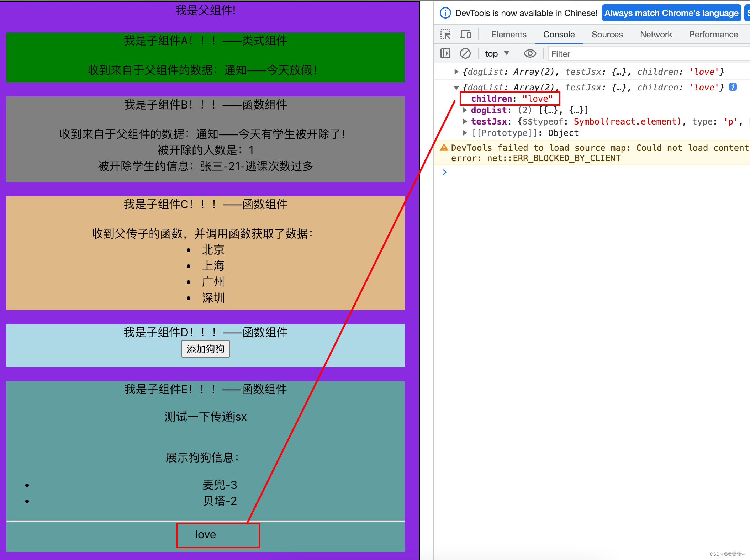
Task: Open the top JavaScript context dropdown
Action: point(497,54)
